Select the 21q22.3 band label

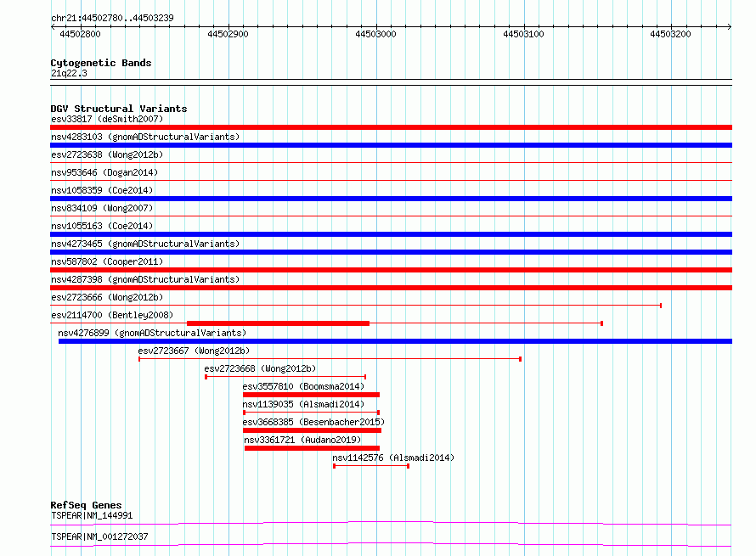69,73
